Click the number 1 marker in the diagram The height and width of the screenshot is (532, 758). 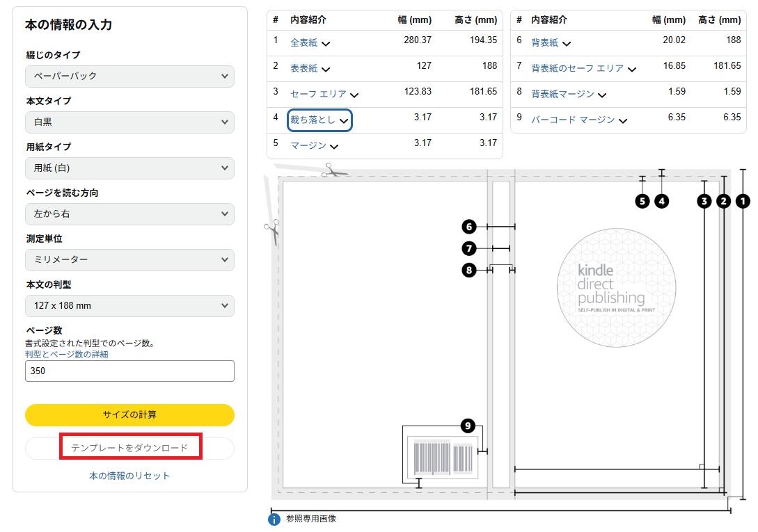coord(743,201)
